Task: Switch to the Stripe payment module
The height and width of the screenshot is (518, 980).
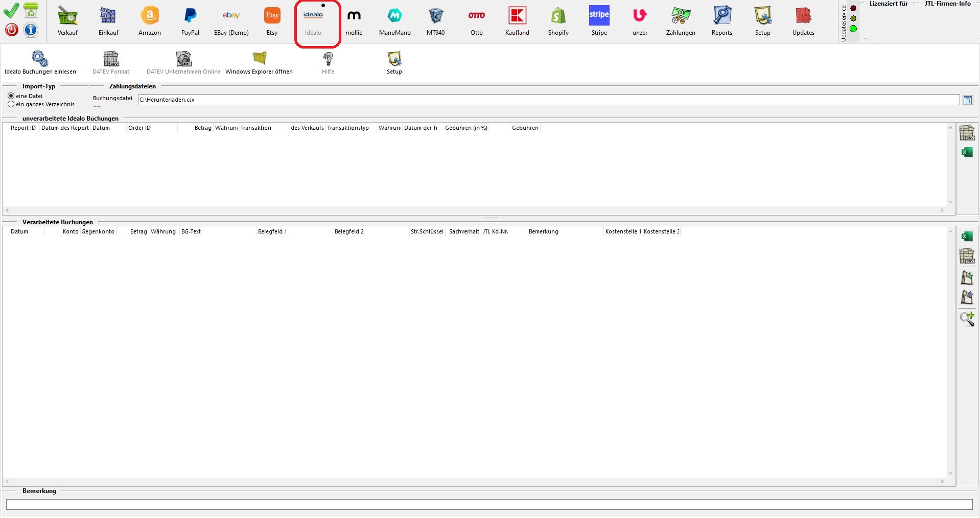Action: pyautogui.click(x=599, y=20)
